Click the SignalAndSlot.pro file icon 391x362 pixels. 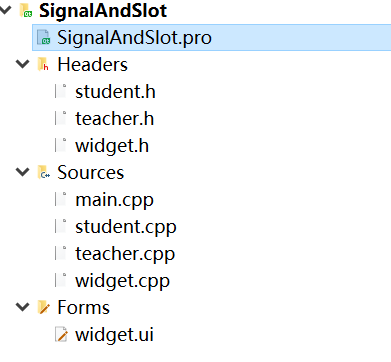[43, 37]
